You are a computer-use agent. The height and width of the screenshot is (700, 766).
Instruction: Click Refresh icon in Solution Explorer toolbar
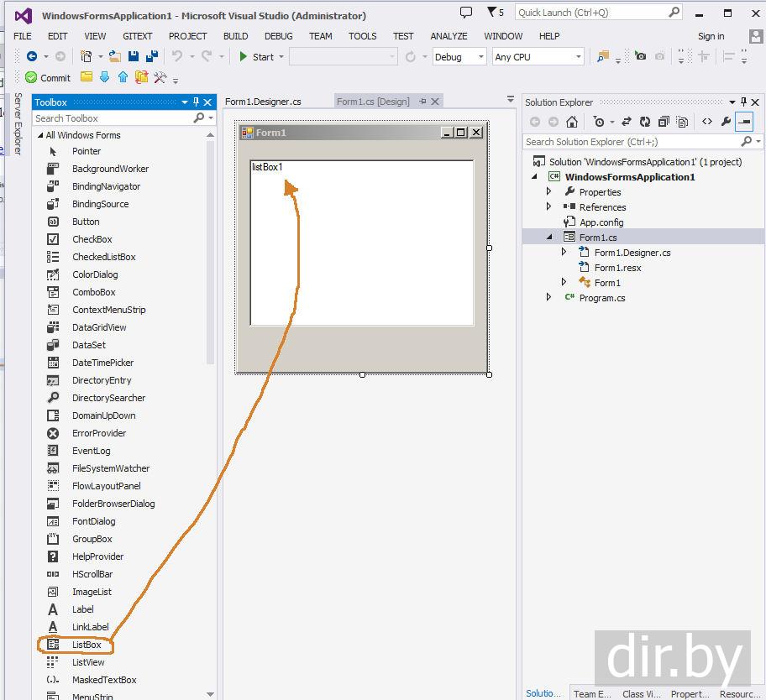coord(644,122)
